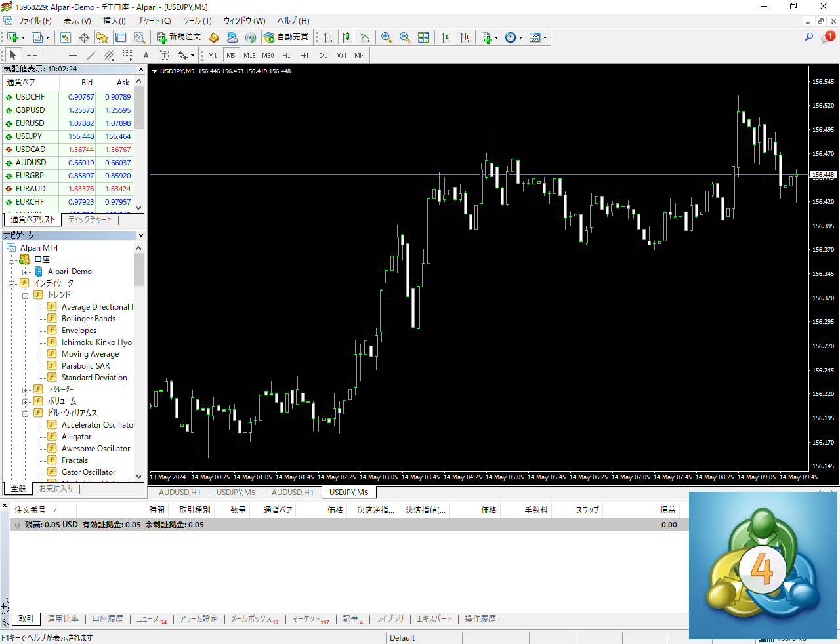Open the ツール (T) menu
Screen dimensions: 840x644
(x=197, y=21)
